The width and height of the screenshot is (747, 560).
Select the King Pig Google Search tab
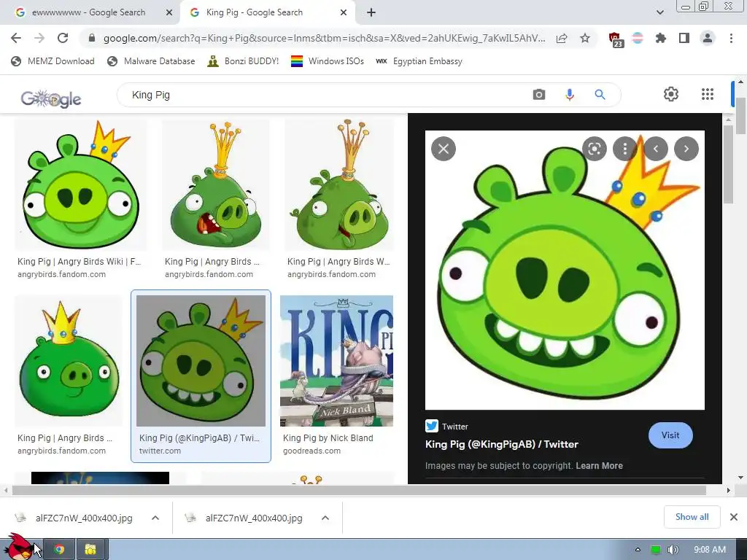pyautogui.click(x=267, y=12)
